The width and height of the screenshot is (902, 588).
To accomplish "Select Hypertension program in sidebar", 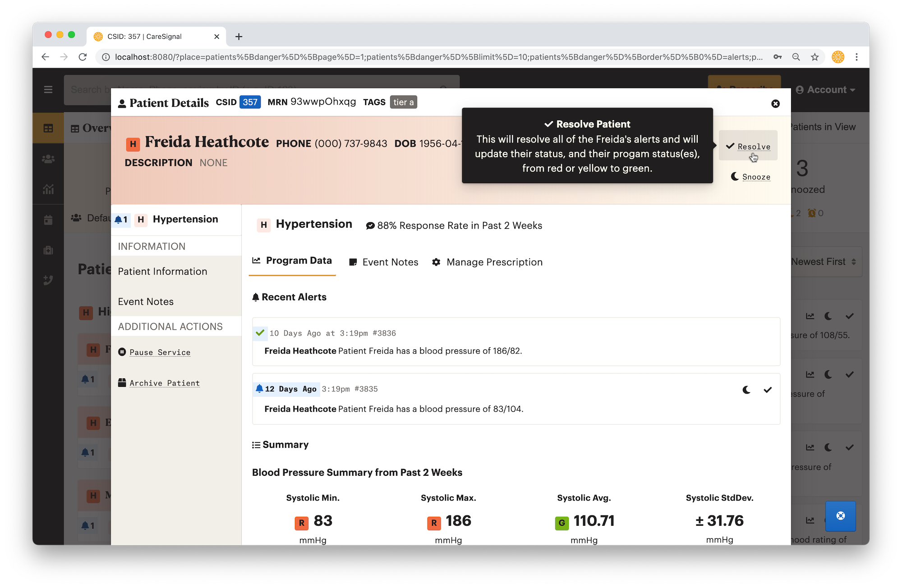I will point(176,220).
